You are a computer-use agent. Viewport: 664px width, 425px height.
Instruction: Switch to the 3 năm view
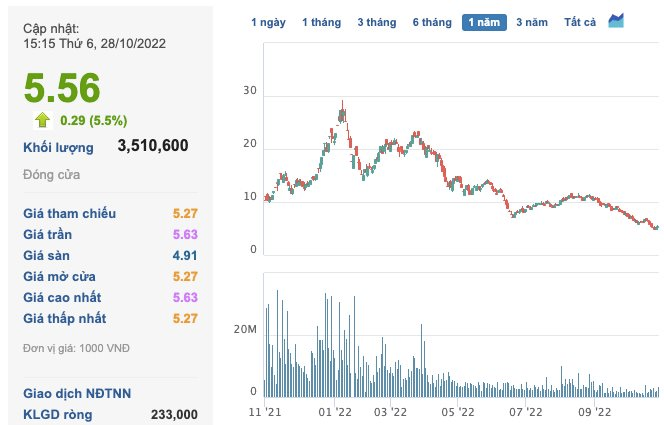click(531, 22)
